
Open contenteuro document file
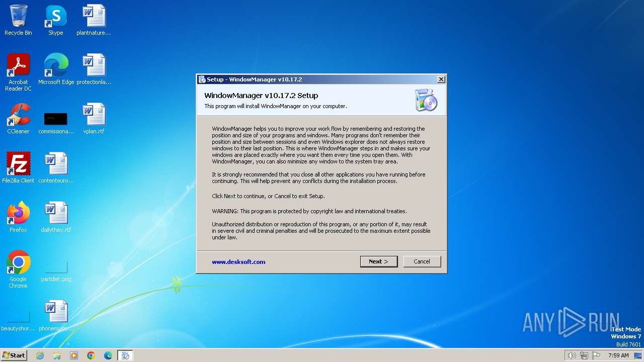coord(56,168)
